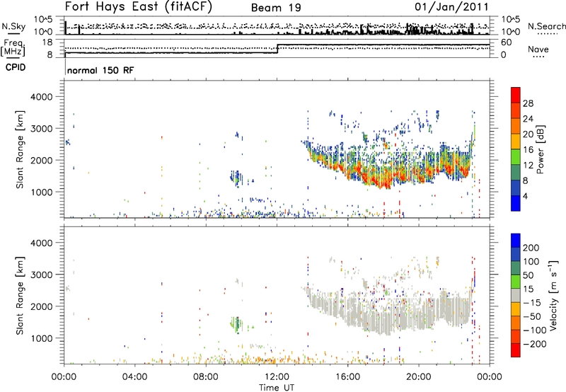Click the '4000' tick on Power panel
The width and height of the screenshot is (566, 392).
pyautogui.click(x=41, y=97)
